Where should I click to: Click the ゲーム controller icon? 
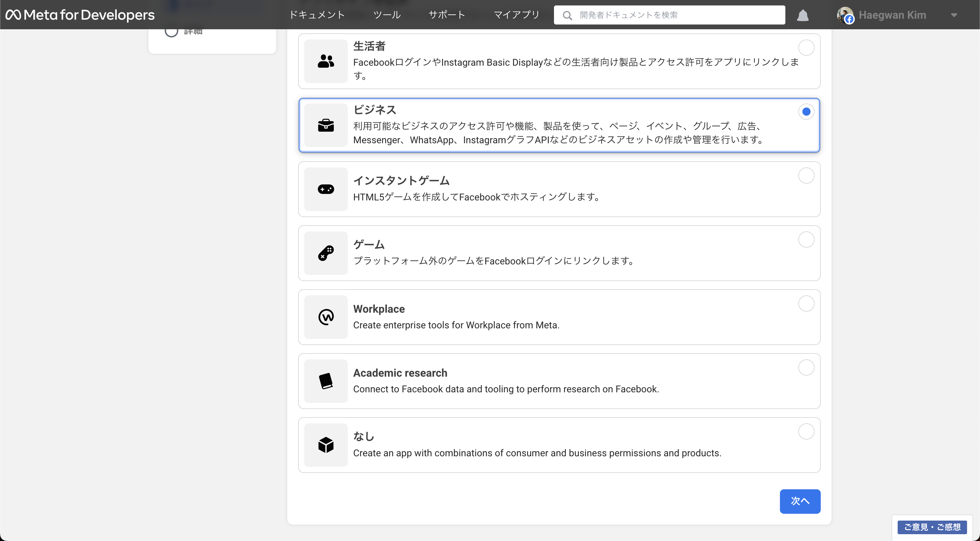tap(326, 253)
